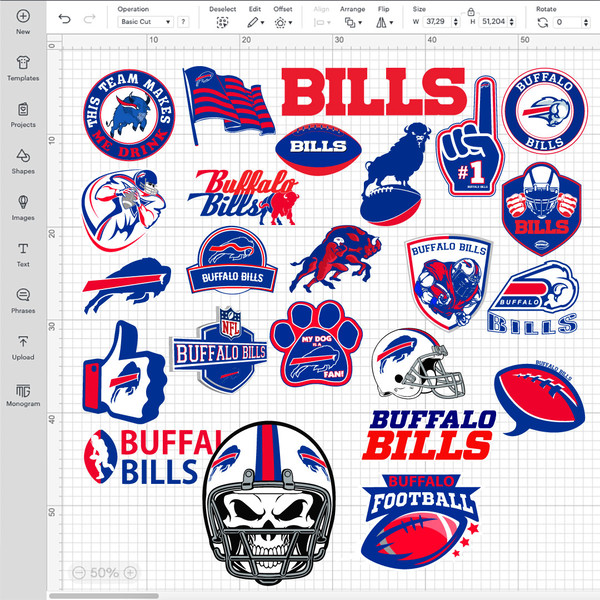Open the Phrases panel
The height and width of the screenshot is (600, 600).
tap(23, 296)
